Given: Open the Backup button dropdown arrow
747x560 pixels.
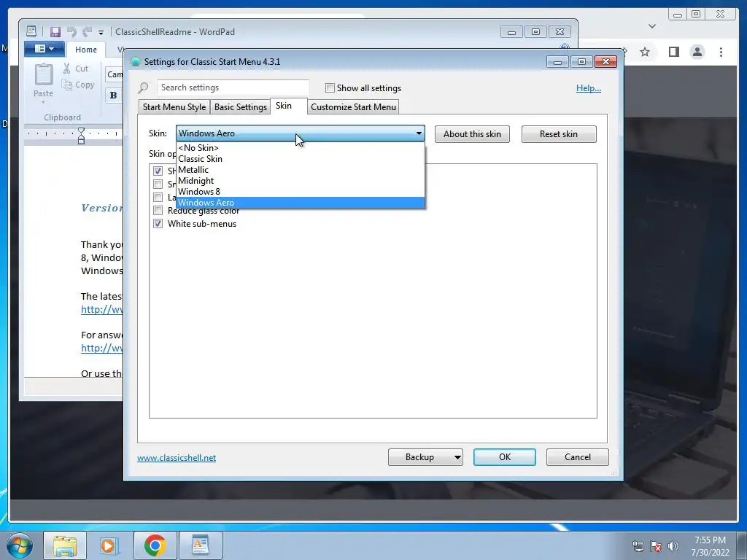Looking at the screenshot, I should click(x=457, y=457).
